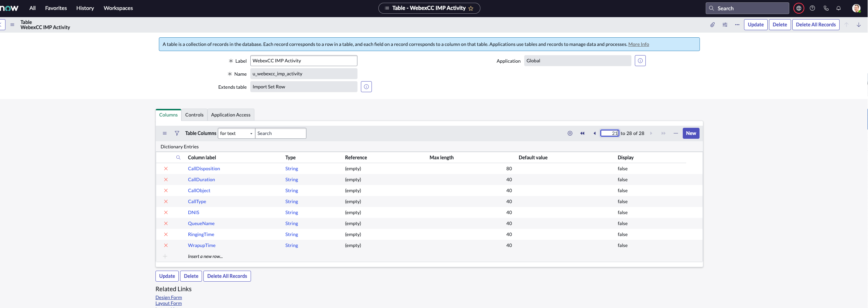
Task: Open the All menu
Action: (33, 8)
